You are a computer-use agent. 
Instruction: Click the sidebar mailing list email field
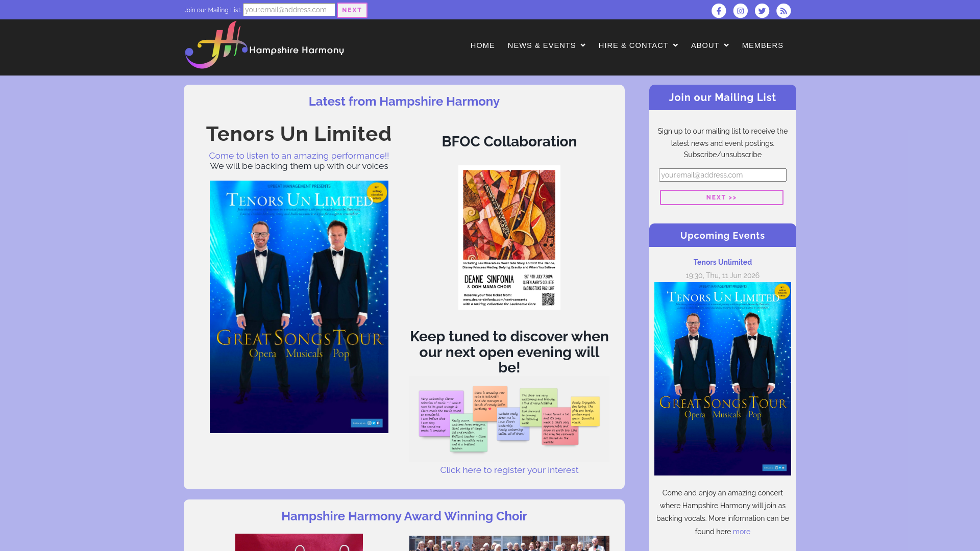pos(722,175)
